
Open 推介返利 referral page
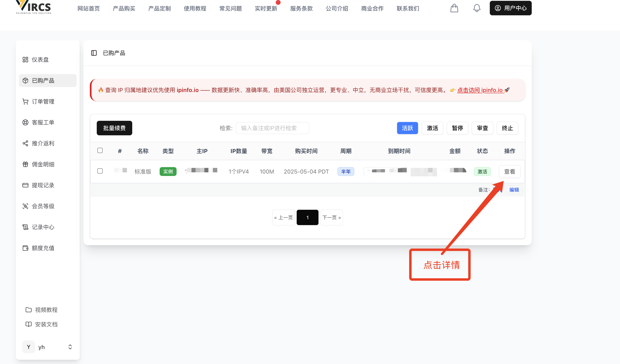click(x=43, y=143)
